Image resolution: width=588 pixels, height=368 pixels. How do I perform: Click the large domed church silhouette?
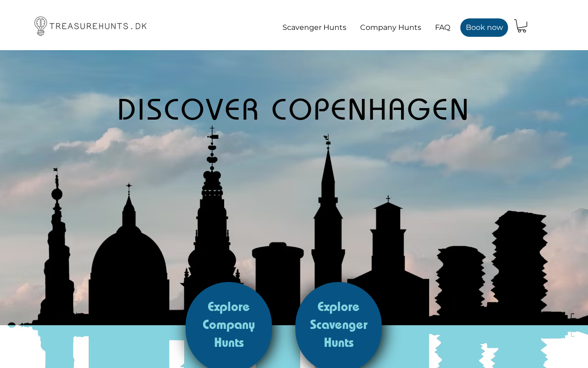pos(129,258)
